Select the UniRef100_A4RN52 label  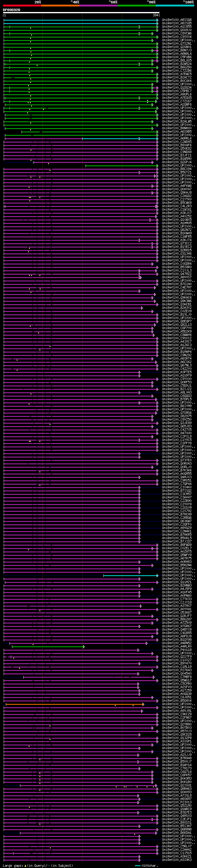[x=176, y=643]
